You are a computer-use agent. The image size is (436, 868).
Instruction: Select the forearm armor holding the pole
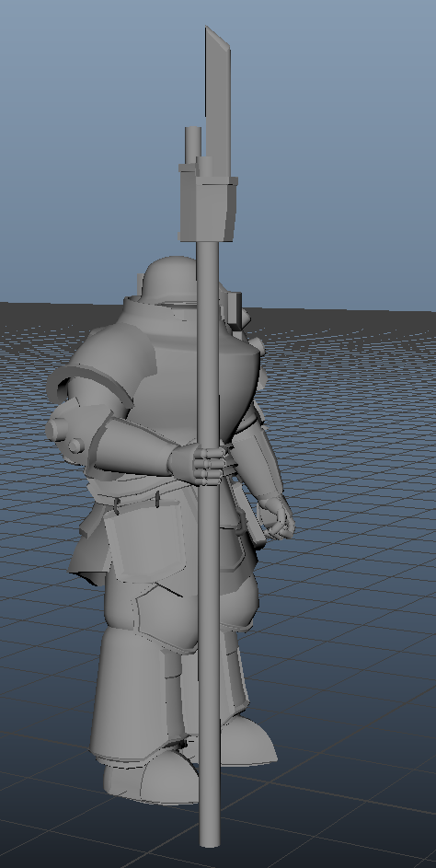click(135, 446)
